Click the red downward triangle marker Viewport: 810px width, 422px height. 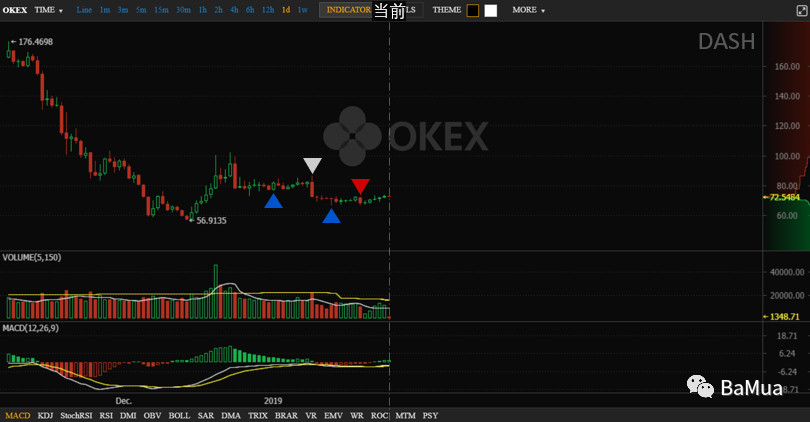(360, 186)
